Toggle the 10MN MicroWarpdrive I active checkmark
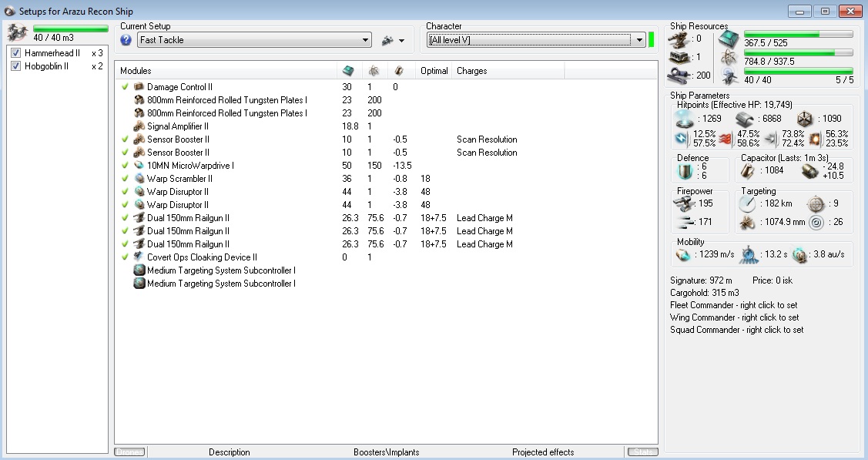The width and height of the screenshot is (868, 460). coord(125,166)
